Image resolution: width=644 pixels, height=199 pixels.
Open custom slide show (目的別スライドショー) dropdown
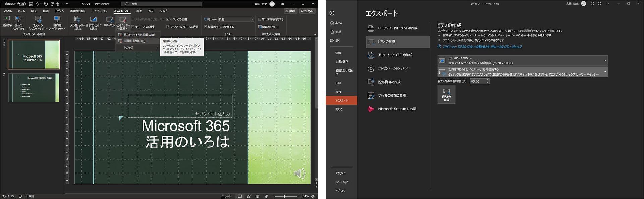coord(57,23)
